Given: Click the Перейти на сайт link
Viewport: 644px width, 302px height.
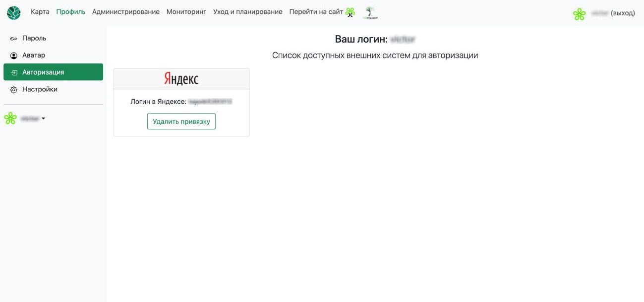Looking at the screenshot, I should pyautogui.click(x=316, y=12).
